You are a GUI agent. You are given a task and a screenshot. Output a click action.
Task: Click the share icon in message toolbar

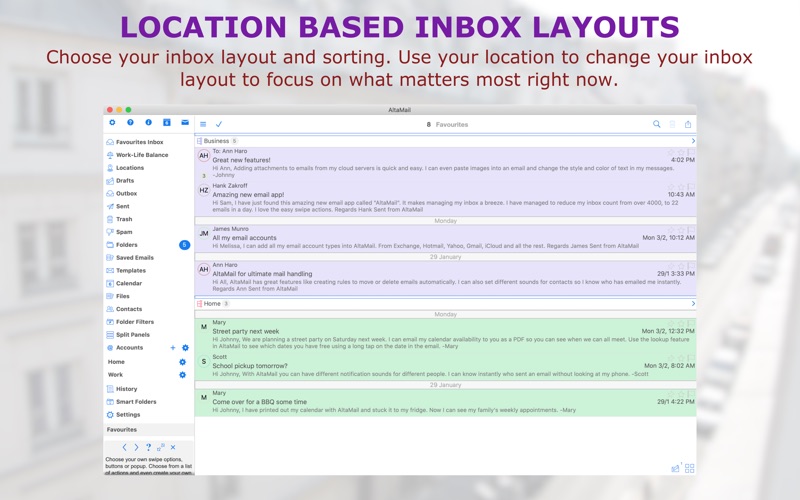point(688,124)
